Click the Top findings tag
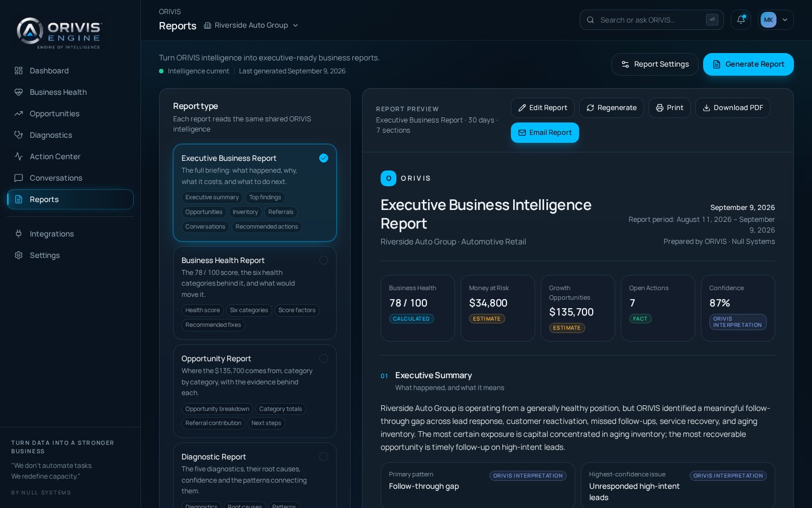This screenshot has height=508, width=812. 265,198
